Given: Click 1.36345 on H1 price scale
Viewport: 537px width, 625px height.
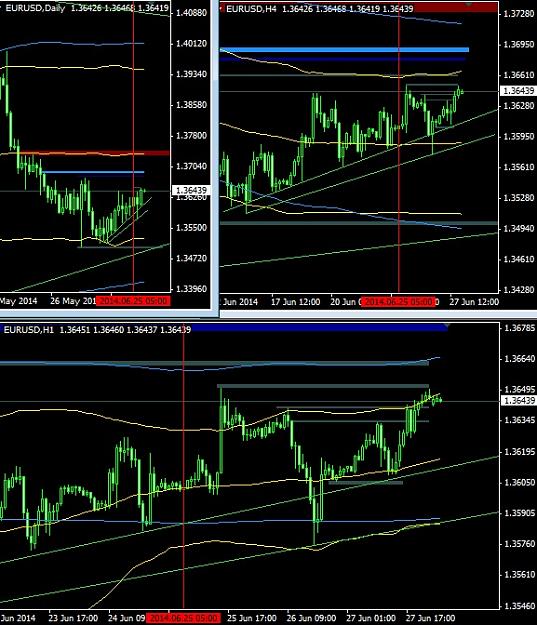Looking at the screenshot, I should pos(520,420).
